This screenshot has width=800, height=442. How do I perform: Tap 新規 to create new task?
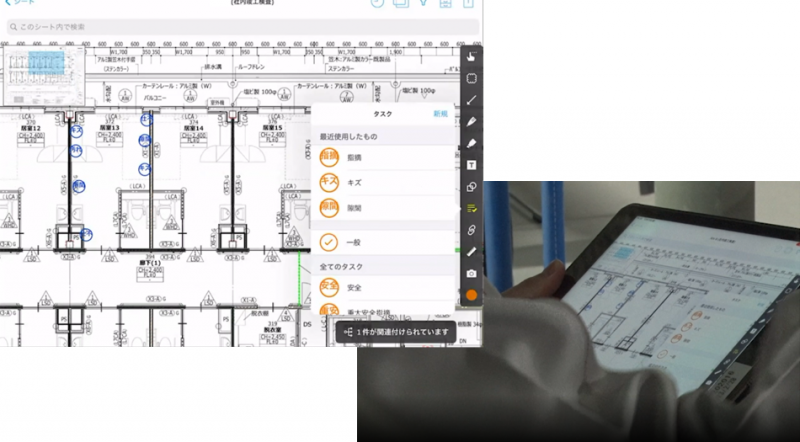click(440, 114)
